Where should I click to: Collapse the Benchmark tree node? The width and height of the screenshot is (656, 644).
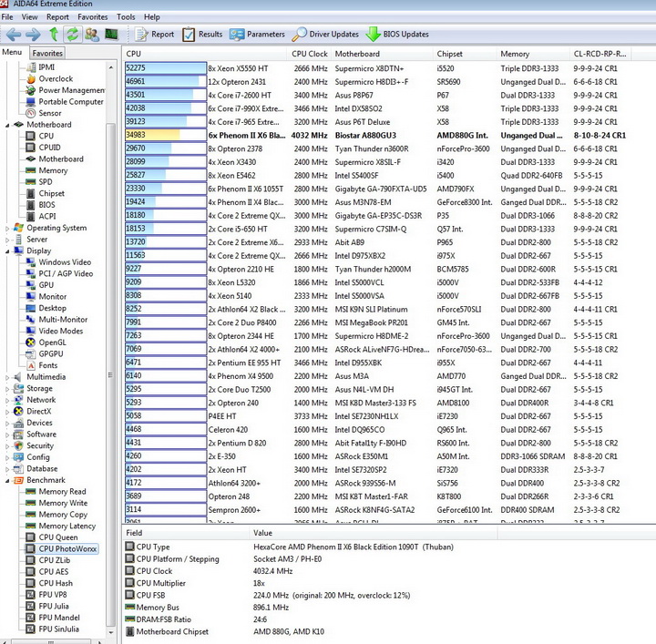tap(7, 480)
